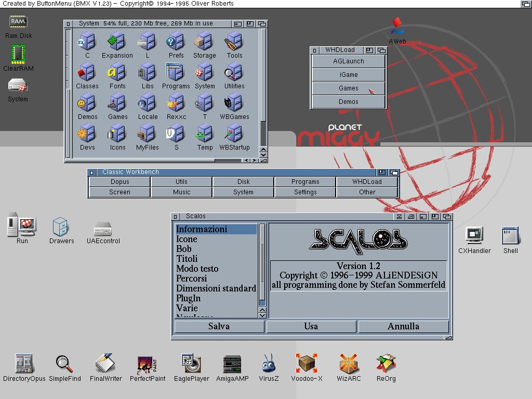Click the Salva button in Scalos

219,326
